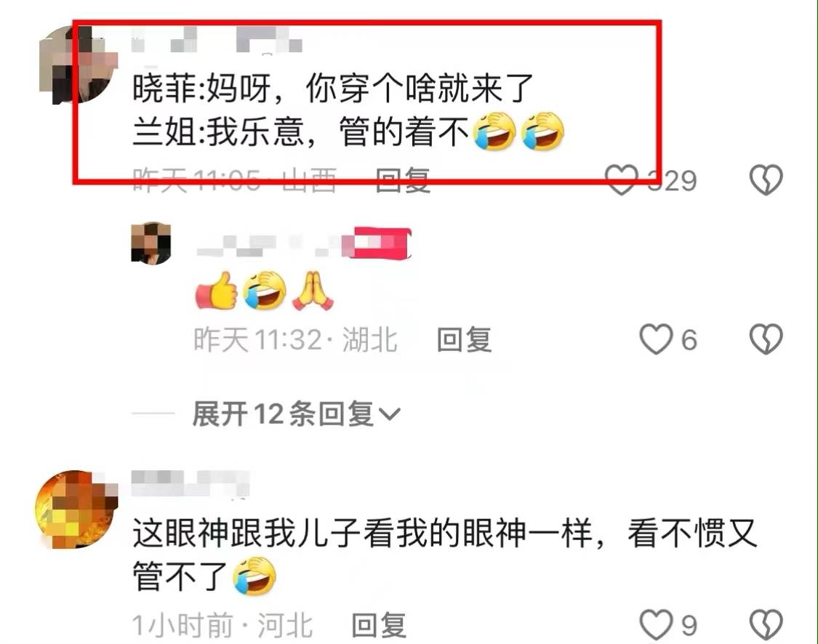Open the top commenter's avatar
The image size is (818, 644).
tap(79, 65)
